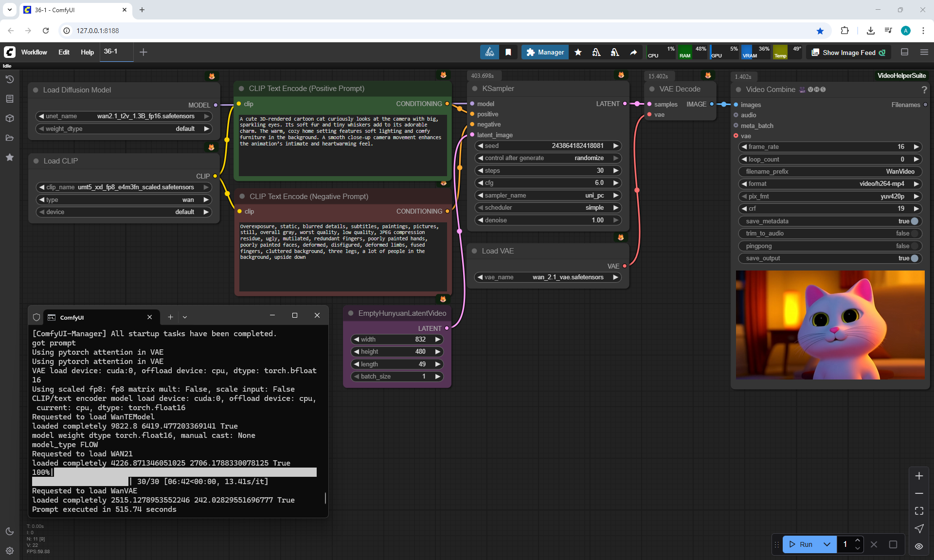Viewport: 934px width, 560px height.
Task: Click the share arrow toolbar icon
Action: pos(633,52)
